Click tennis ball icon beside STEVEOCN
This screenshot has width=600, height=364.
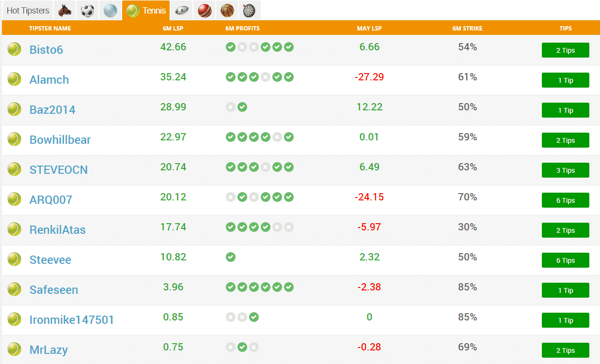(x=15, y=169)
